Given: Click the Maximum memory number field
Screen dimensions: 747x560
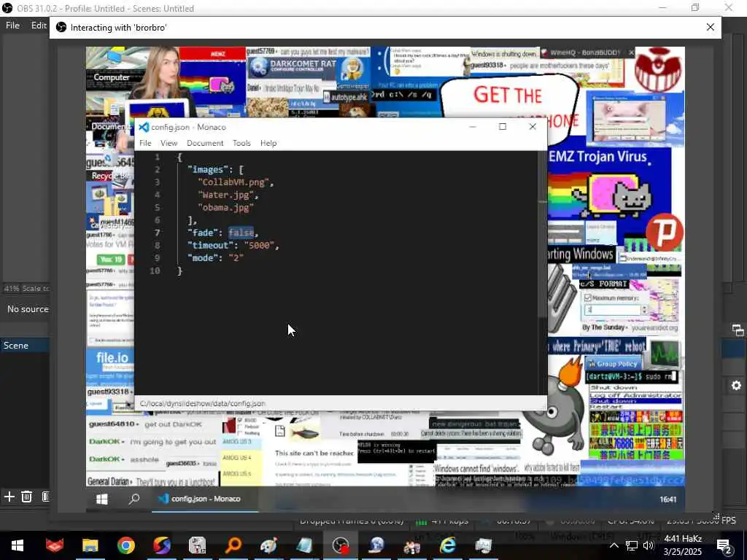Looking at the screenshot, I should [612, 309].
